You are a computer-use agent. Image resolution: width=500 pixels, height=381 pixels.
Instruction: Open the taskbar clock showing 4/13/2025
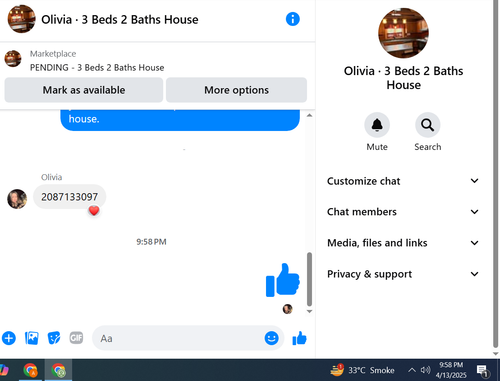451,370
